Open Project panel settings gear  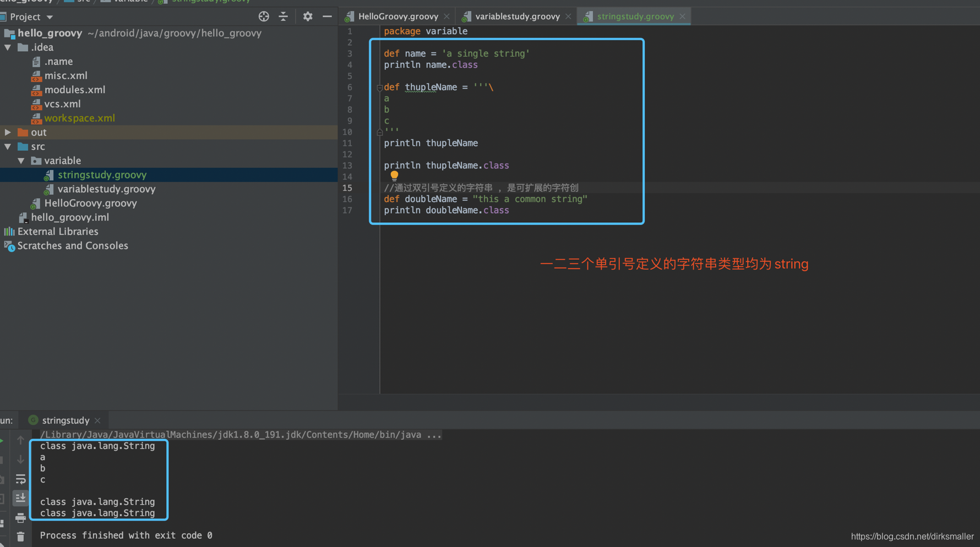[x=308, y=17]
